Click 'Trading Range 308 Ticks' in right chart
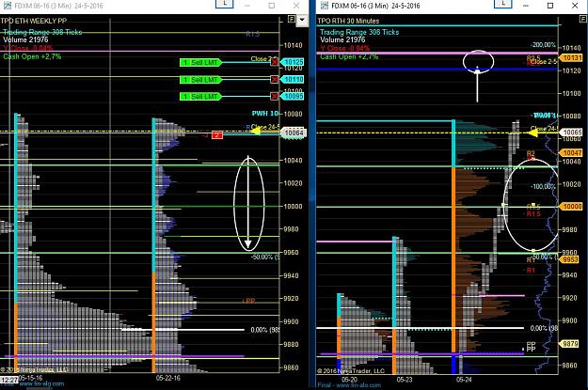 pos(359,32)
